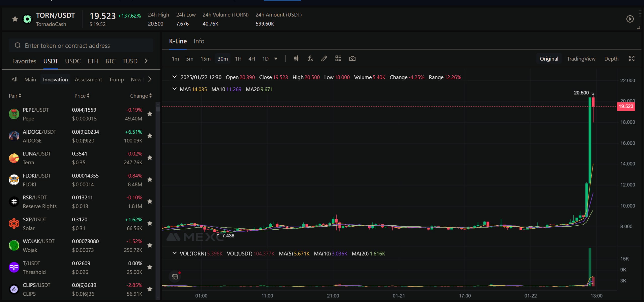This screenshot has width=644, height=302.
Task: Set chart interval to 15m
Action: click(x=206, y=59)
